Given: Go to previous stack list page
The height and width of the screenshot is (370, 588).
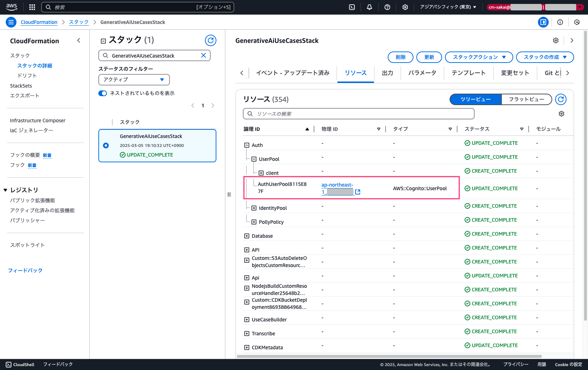Looking at the screenshot, I should [x=193, y=105].
